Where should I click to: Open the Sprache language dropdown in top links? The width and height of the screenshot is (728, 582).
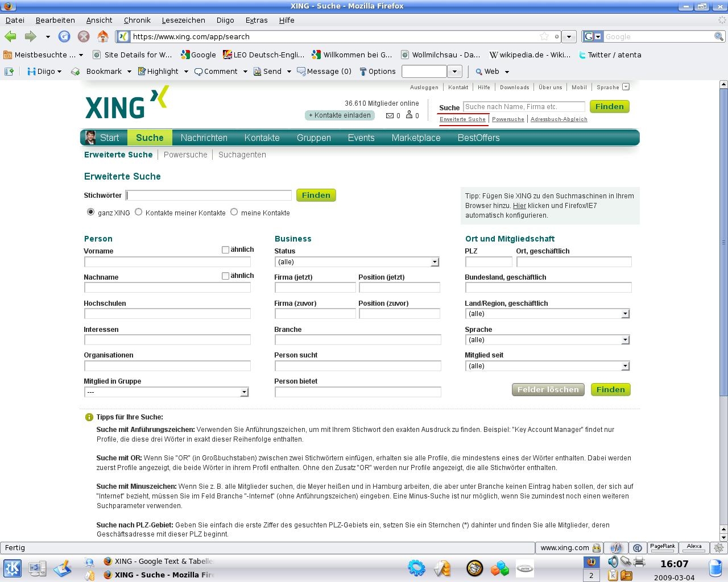coord(626,87)
